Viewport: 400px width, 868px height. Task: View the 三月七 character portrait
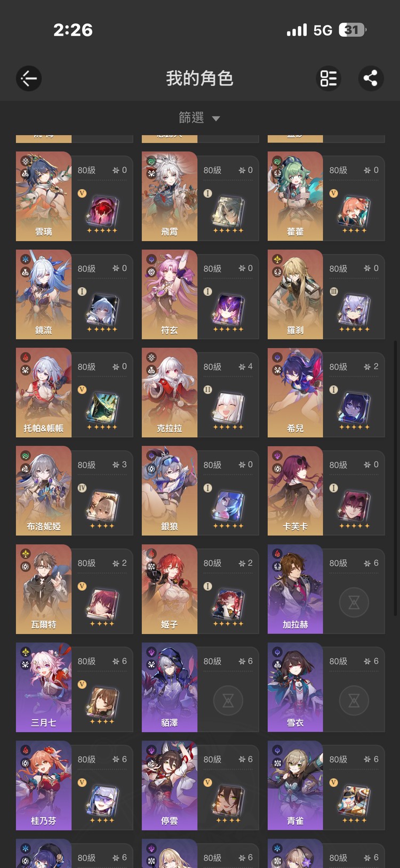coord(44,687)
